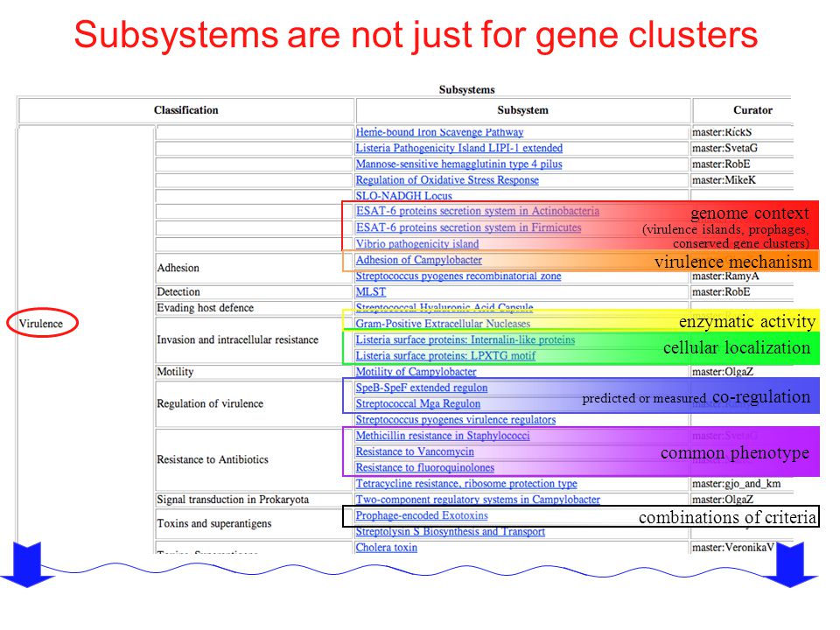Click curator master:MikeK
This screenshot has height=630, width=840.
pyautogui.click(x=724, y=180)
